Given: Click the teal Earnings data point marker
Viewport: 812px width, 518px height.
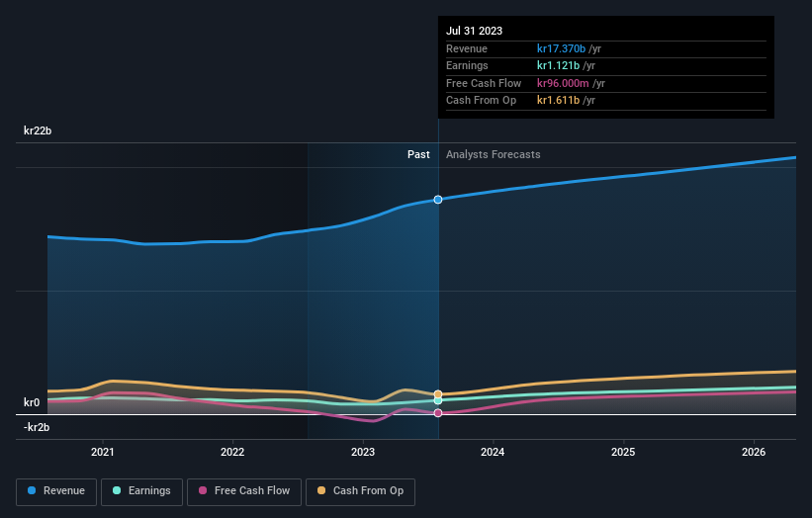Looking at the screenshot, I should click(438, 400).
